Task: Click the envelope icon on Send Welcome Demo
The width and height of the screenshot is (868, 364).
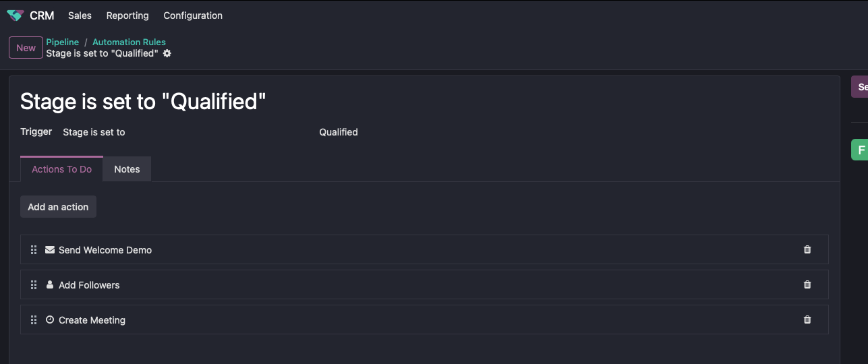Action: pos(50,249)
